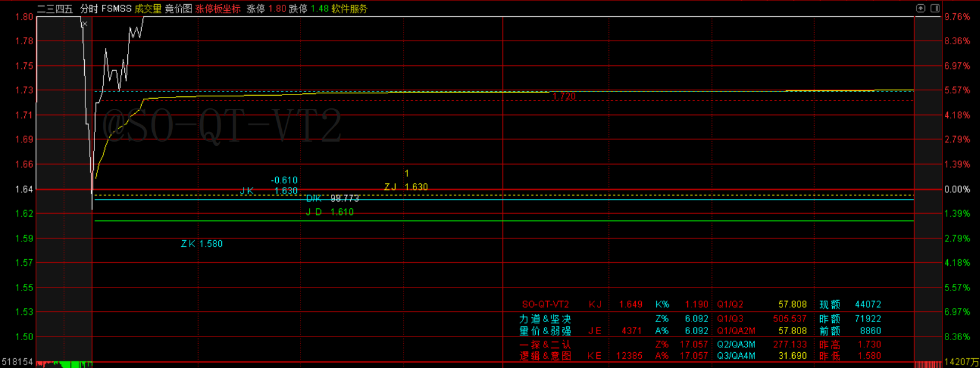Viewport: 980px width, 368px height.
Task: Click the 跌停 price 1.48 in header
Action: pyautogui.click(x=319, y=9)
